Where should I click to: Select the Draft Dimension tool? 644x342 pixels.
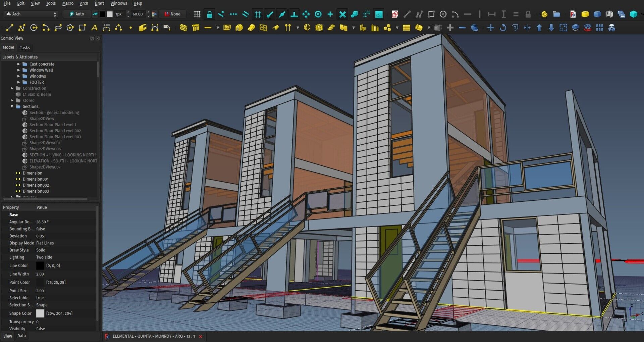pyautogui.click(x=106, y=28)
